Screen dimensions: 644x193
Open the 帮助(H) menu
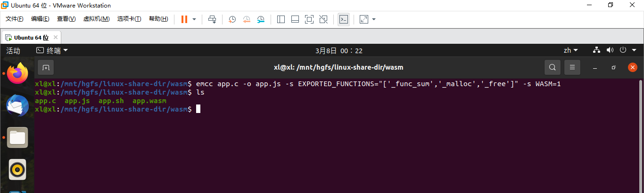point(158,19)
